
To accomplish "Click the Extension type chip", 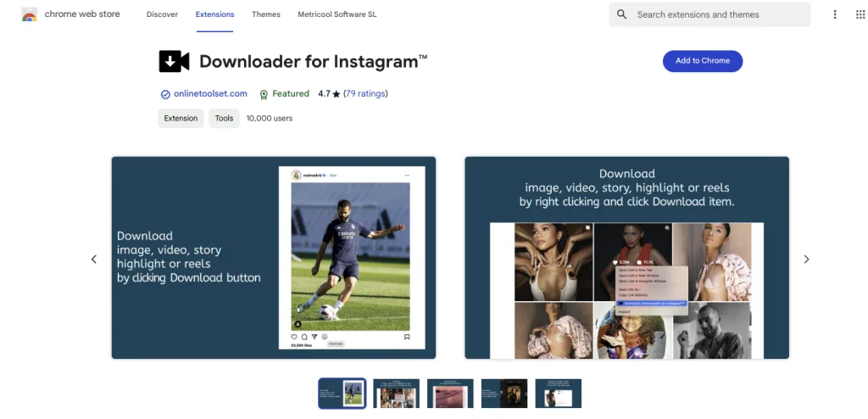I will (181, 119).
